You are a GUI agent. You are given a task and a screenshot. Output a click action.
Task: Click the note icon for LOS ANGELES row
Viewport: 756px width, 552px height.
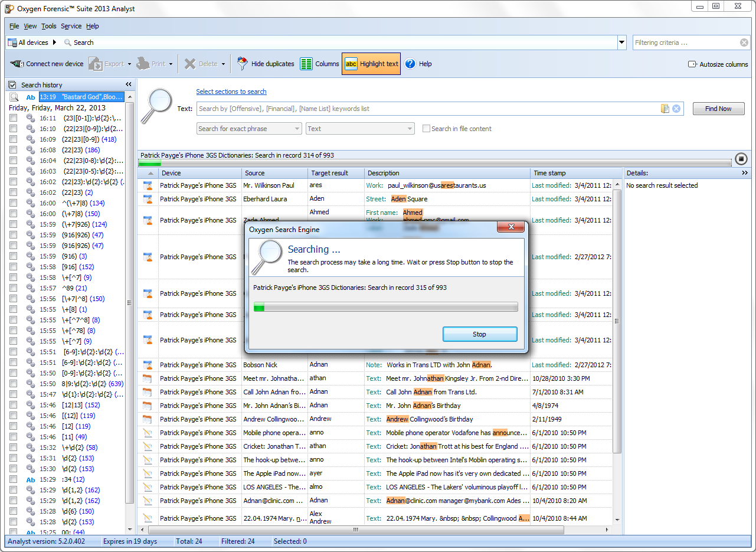pos(148,487)
